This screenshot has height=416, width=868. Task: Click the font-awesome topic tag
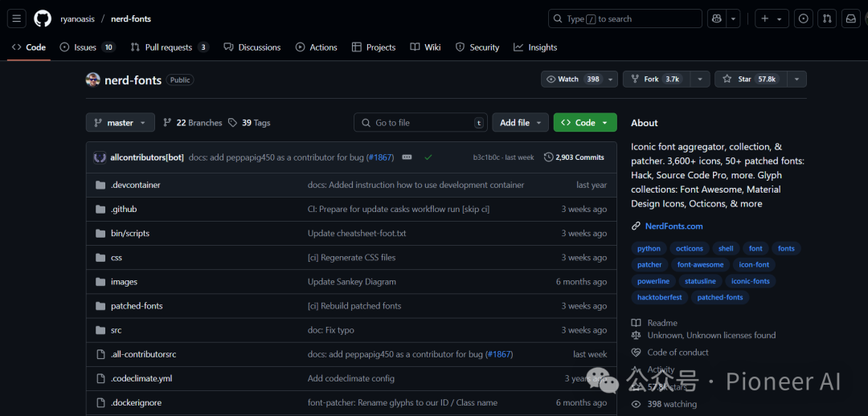(700, 265)
